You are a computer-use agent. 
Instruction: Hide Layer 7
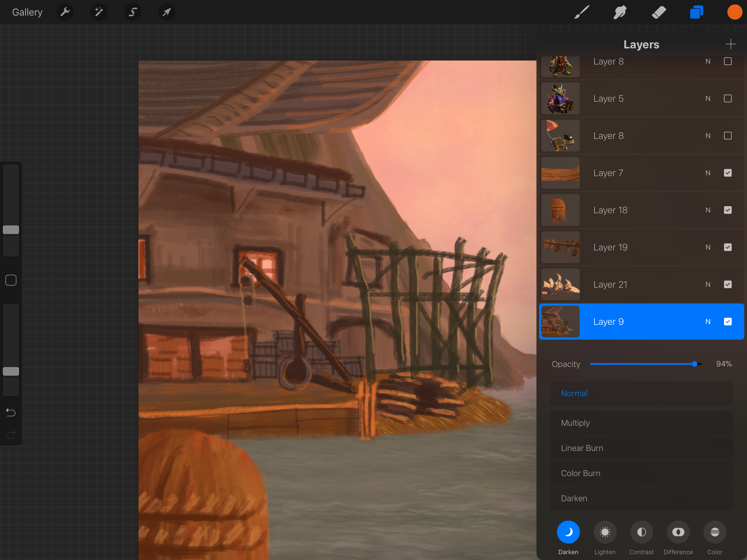728,173
